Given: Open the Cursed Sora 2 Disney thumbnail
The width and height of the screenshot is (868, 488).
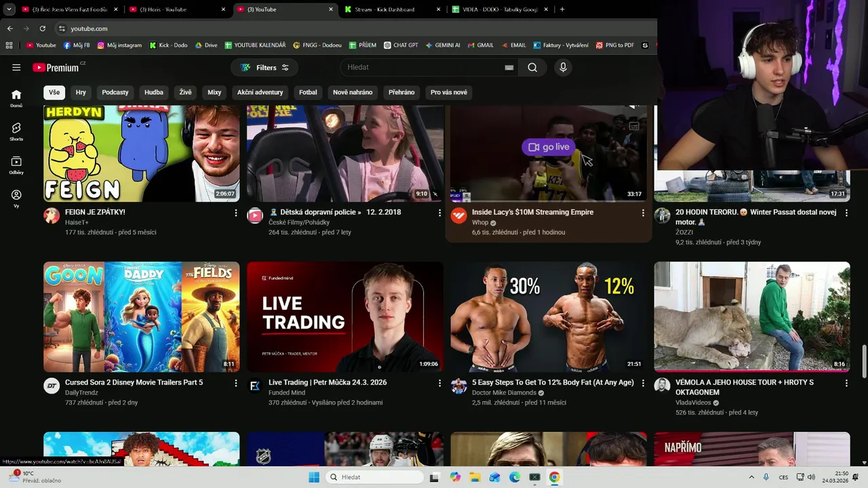Looking at the screenshot, I should pos(142,317).
